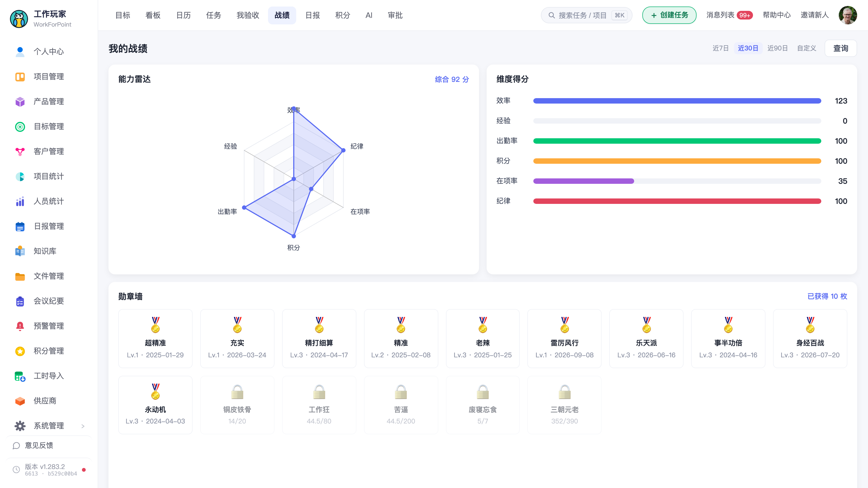
Task: Click the 查询 button
Action: pyautogui.click(x=840, y=48)
